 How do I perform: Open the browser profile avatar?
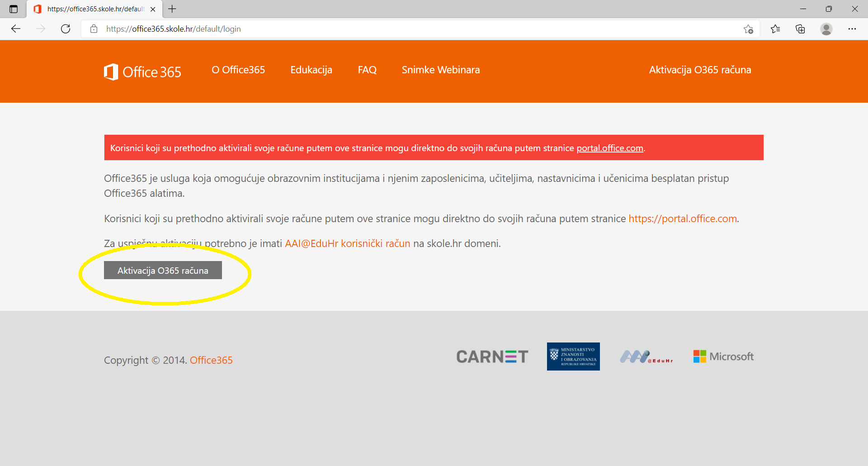pyautogui.click(x=826, y=29)
